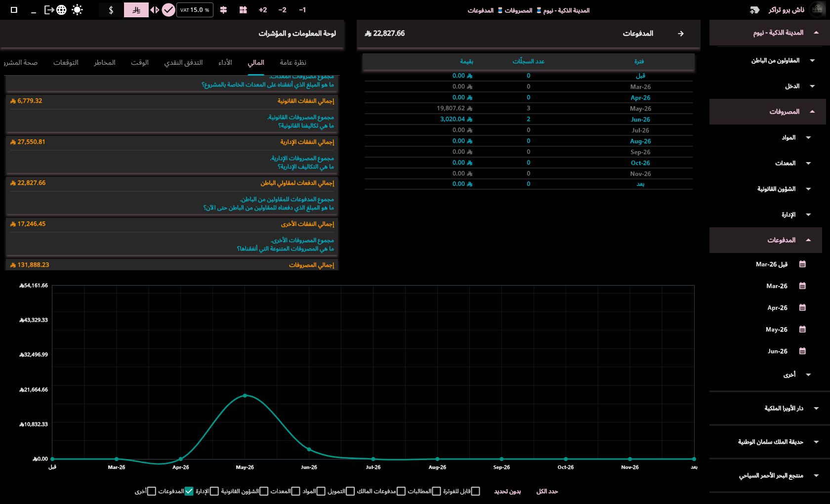The image size is (830, 504).
Task: Click the حدد الكل link
Action: (547, 492)
